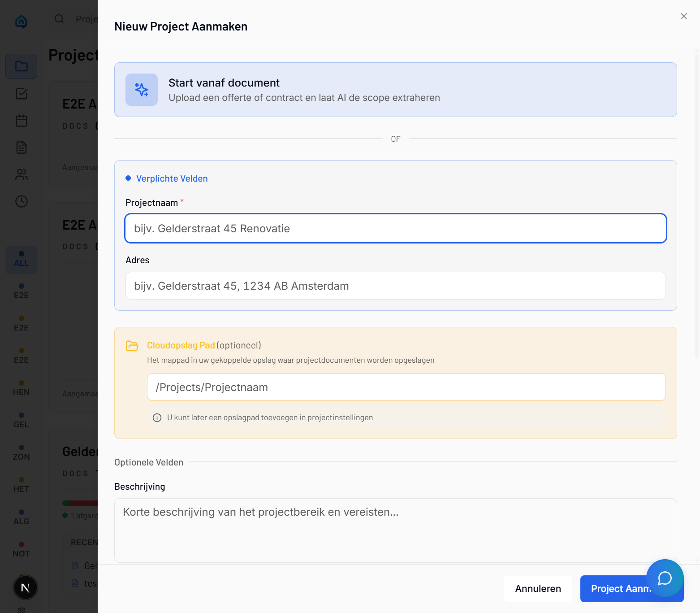The image size is (700, 613).
Task: Click the Annuleren button
Action: tap(538, 588)
